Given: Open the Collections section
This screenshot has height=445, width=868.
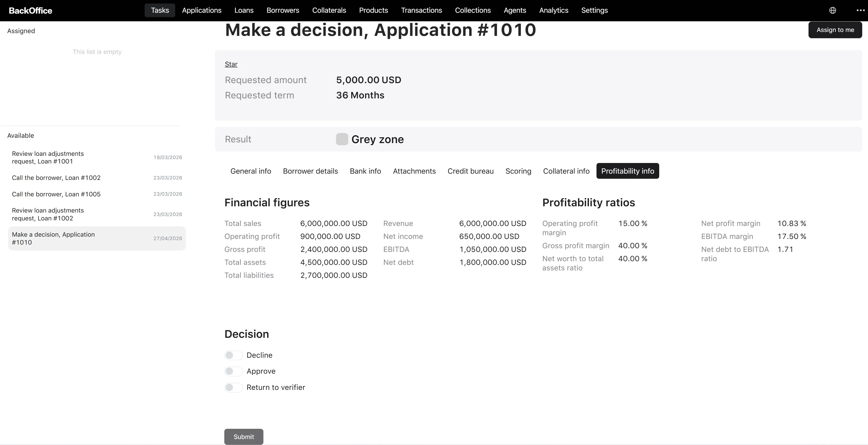Looking at the screenshot, I should 473,10.
